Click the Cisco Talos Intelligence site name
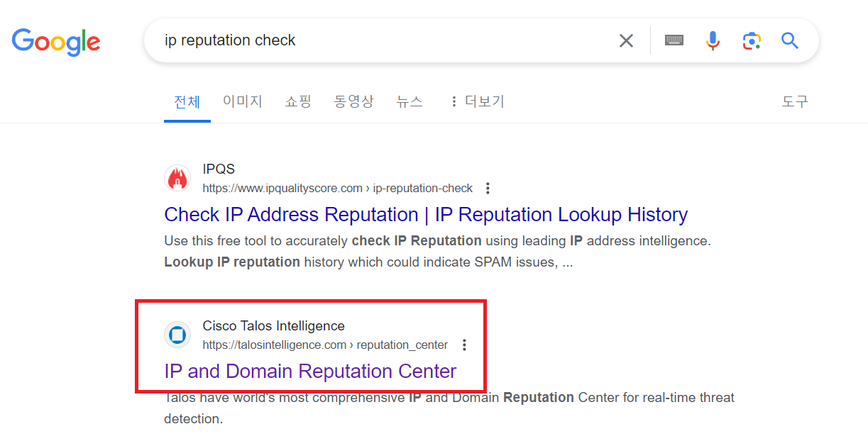868x441 pixels. tap(273, 325)
